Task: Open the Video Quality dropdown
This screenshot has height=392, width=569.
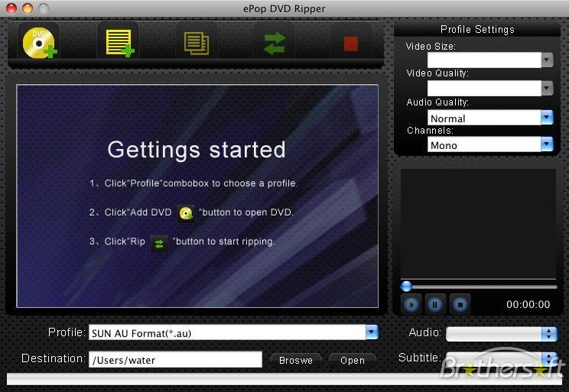Action: [x=548, y=88]
